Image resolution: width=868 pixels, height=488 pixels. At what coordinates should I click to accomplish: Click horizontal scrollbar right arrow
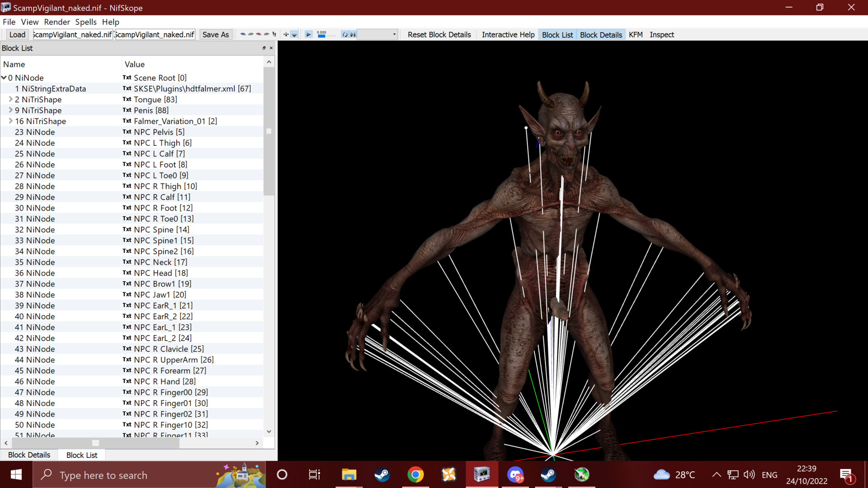pos(257,443)
